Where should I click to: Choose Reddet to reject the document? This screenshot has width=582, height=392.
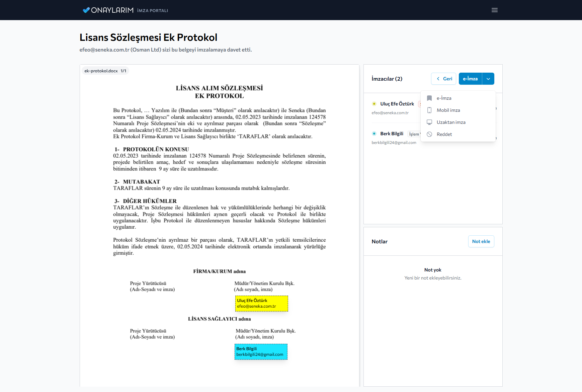(444, 134)
